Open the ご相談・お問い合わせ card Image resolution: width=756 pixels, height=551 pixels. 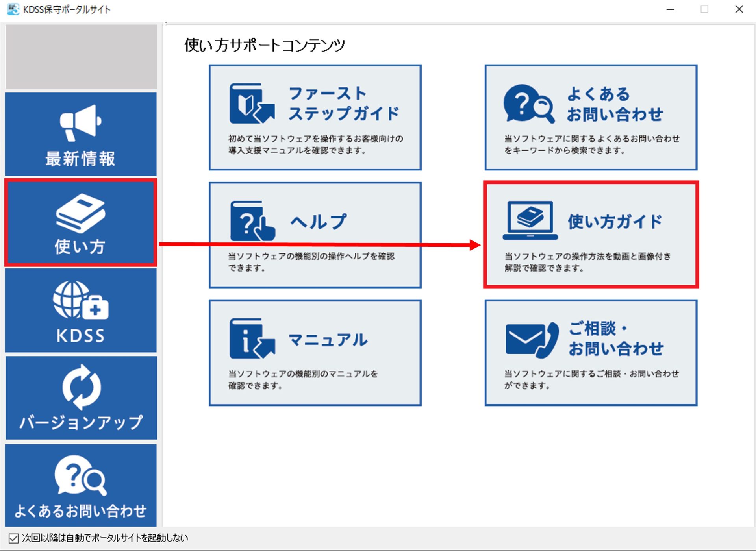591,352
